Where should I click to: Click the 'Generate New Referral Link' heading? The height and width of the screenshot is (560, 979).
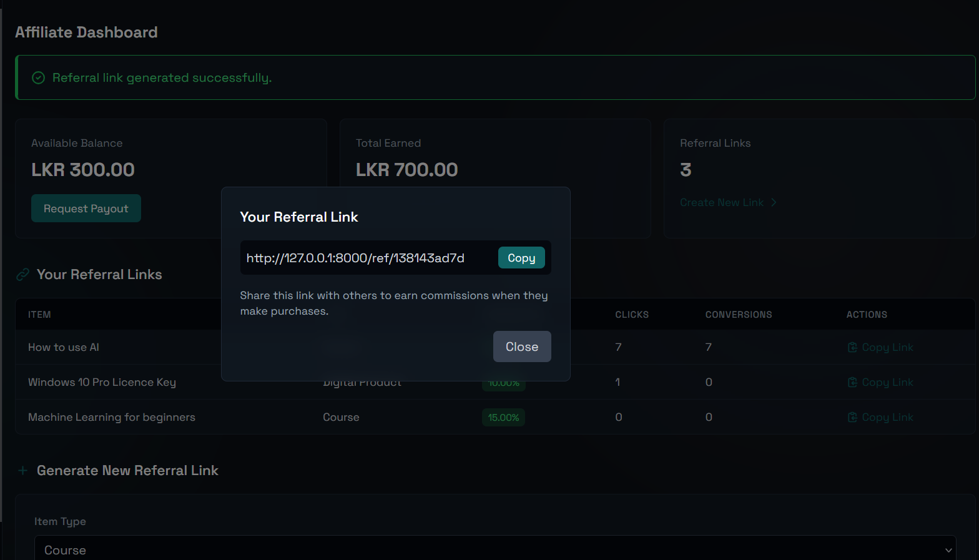click(127, 471)
